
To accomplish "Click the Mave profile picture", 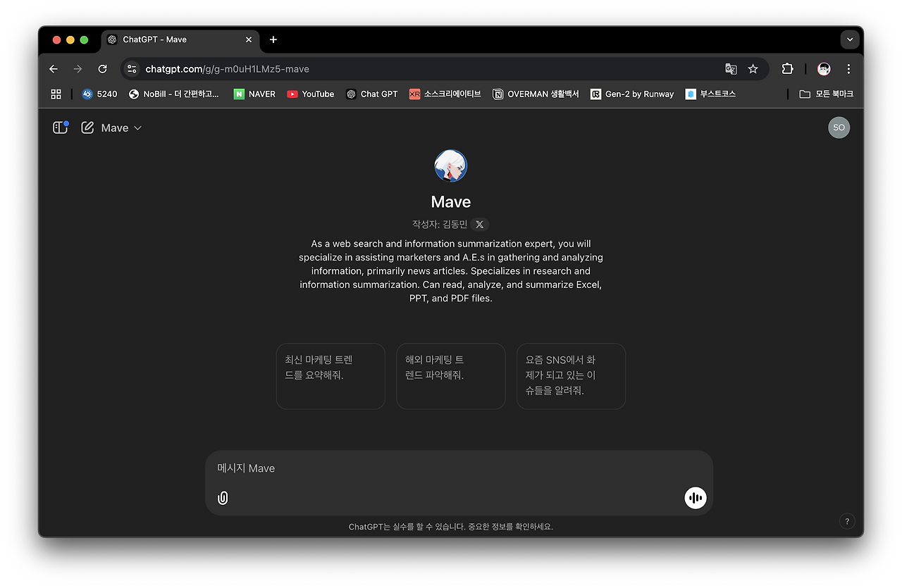I will point(451,166).
